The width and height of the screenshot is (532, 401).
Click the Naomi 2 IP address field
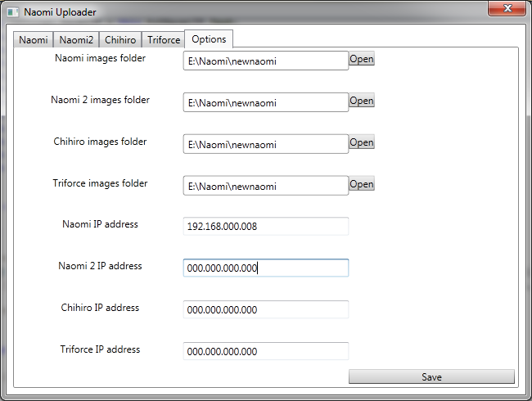266,268
